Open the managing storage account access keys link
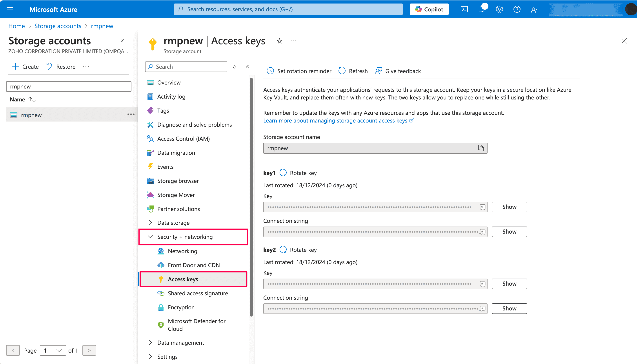 point(335,121)
